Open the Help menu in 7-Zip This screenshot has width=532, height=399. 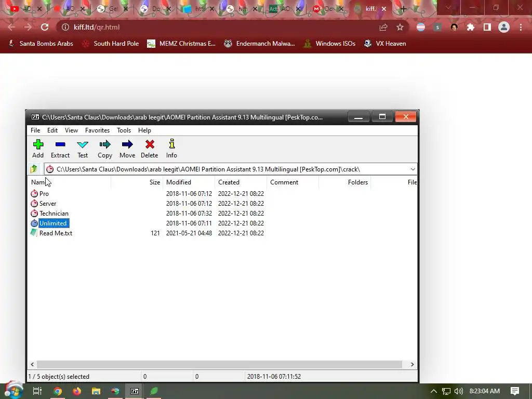click(144, 130)
